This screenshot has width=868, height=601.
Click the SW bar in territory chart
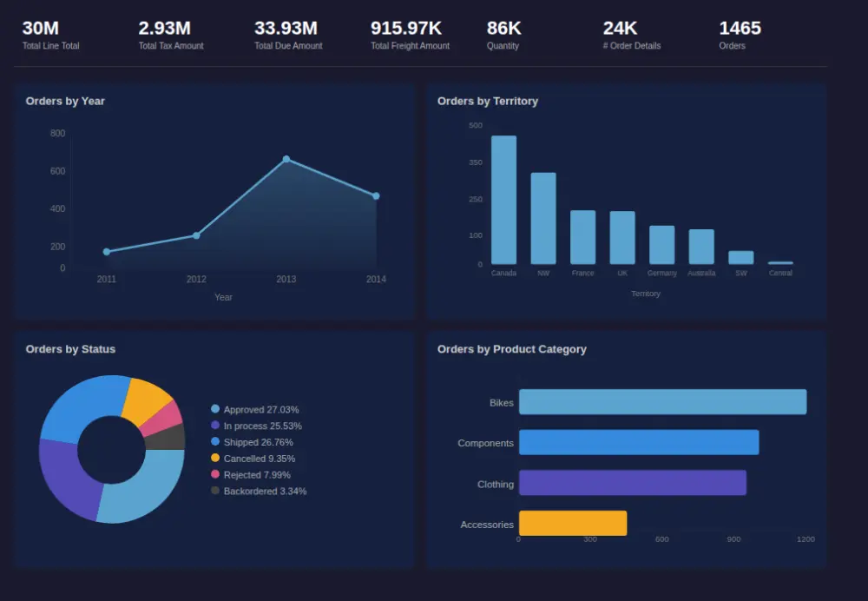point(741,258)
